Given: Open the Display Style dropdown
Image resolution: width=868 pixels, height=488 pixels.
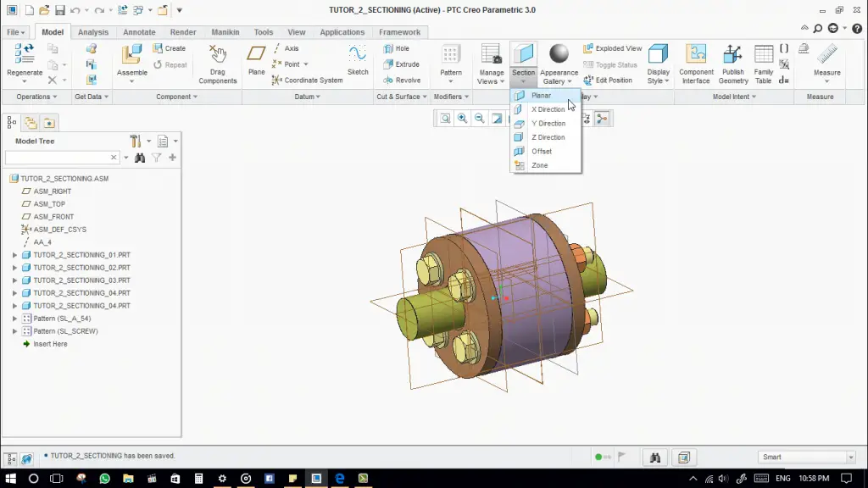Looking at the screenshot, I should tap(658, 81).
